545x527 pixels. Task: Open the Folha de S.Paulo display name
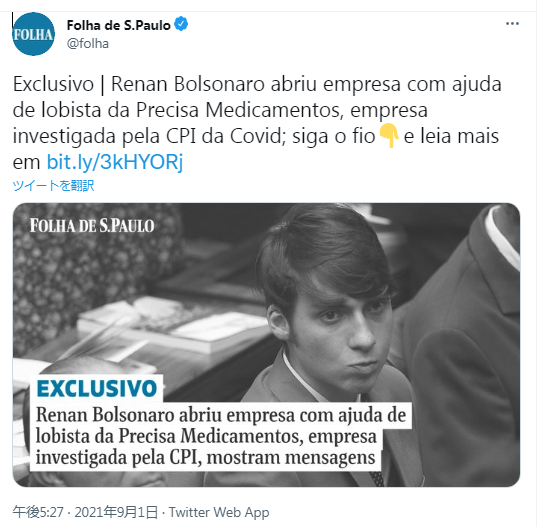[x=119, y=25]
